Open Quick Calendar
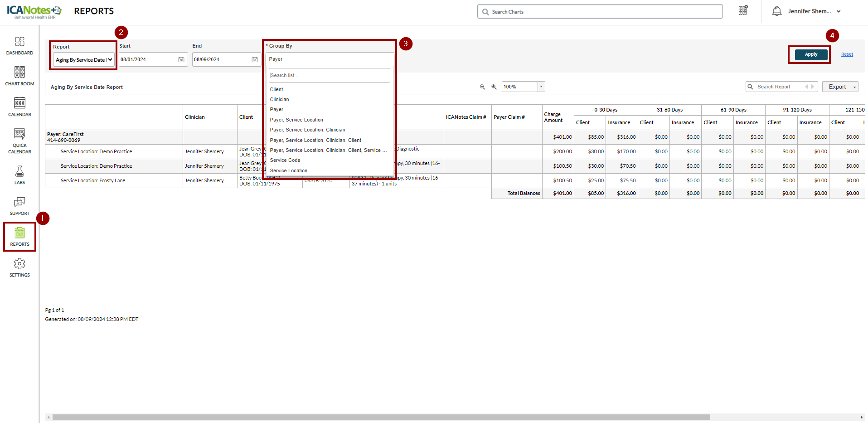Image resolution: width=868 pixels, height=423 pixels. (x=19, y=141)
